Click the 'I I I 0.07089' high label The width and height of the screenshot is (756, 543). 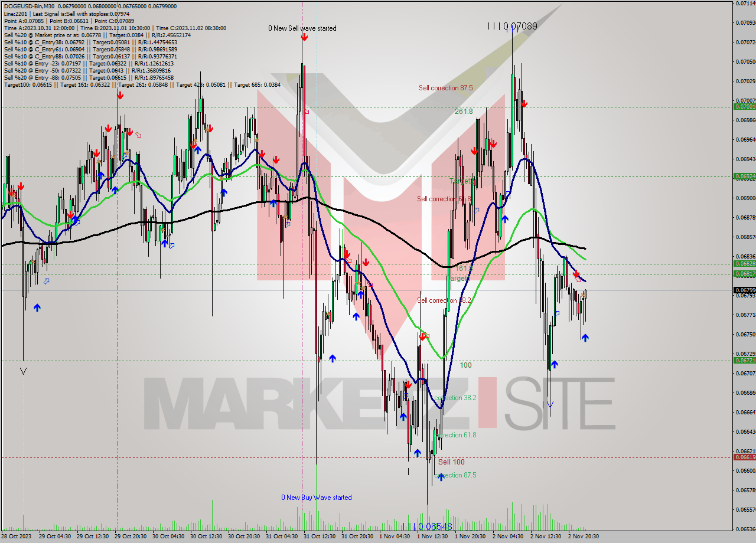click(x=513, y=26)
